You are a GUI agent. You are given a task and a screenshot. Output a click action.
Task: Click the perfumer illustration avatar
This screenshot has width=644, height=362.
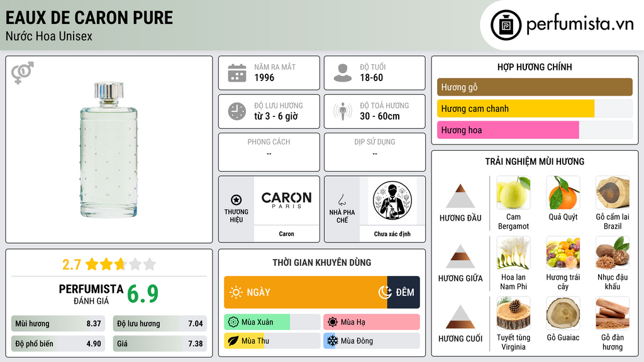[392, 200]
